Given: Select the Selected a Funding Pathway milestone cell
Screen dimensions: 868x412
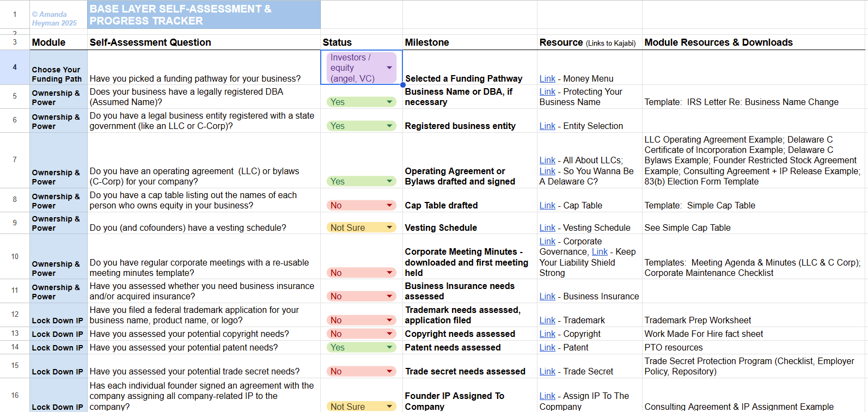Looking at the screenshot, I should [470, 67].
